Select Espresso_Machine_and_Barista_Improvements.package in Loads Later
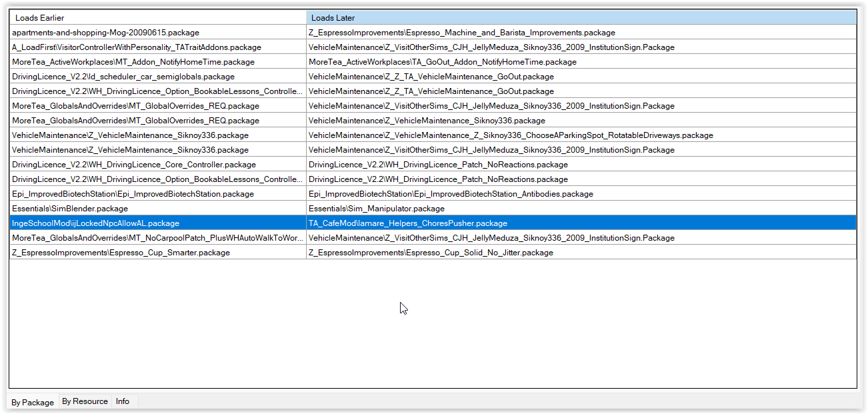This screenshot has width=868, height=414. pos(461,33)
